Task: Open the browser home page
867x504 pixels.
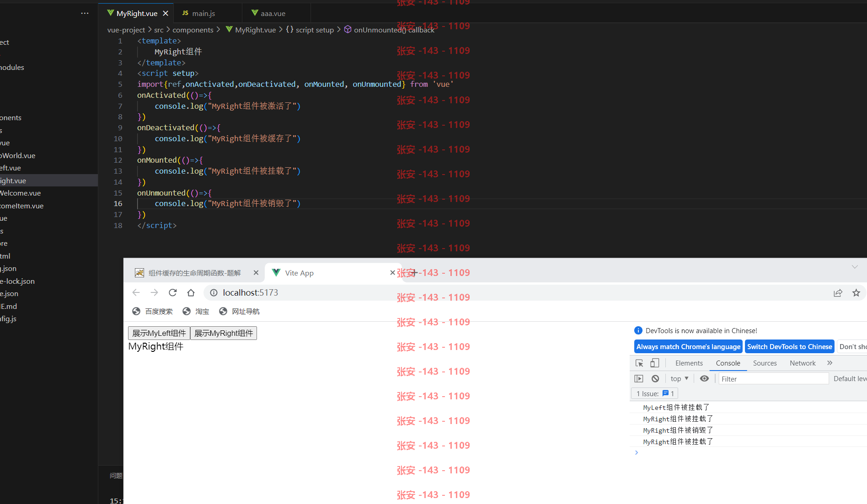Action: coord(191,292)
